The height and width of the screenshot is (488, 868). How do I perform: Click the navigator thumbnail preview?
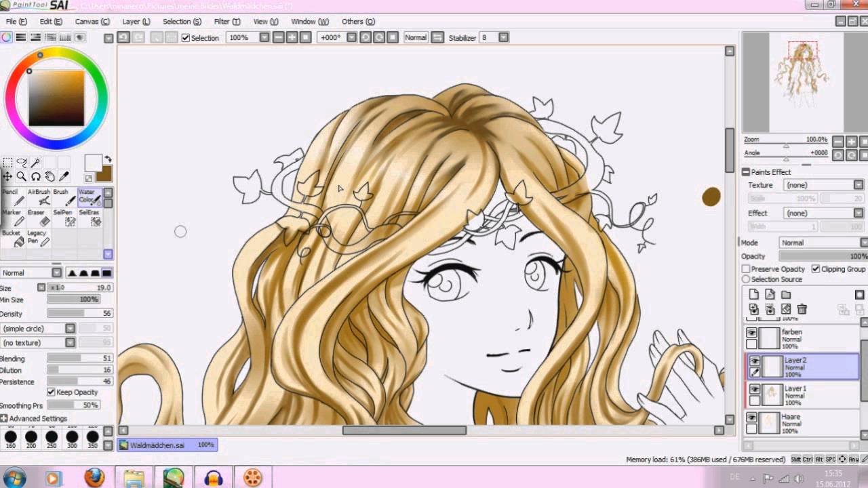(x=804, y=82)
